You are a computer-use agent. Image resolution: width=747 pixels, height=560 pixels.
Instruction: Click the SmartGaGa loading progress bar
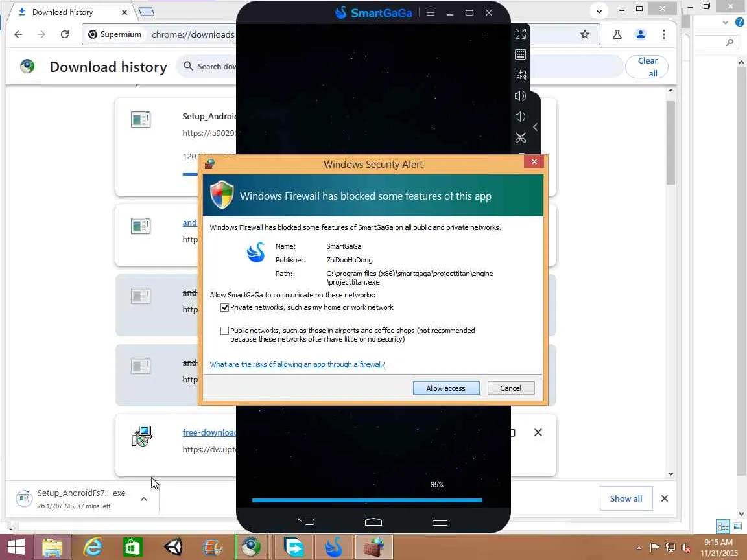(367, 500)
